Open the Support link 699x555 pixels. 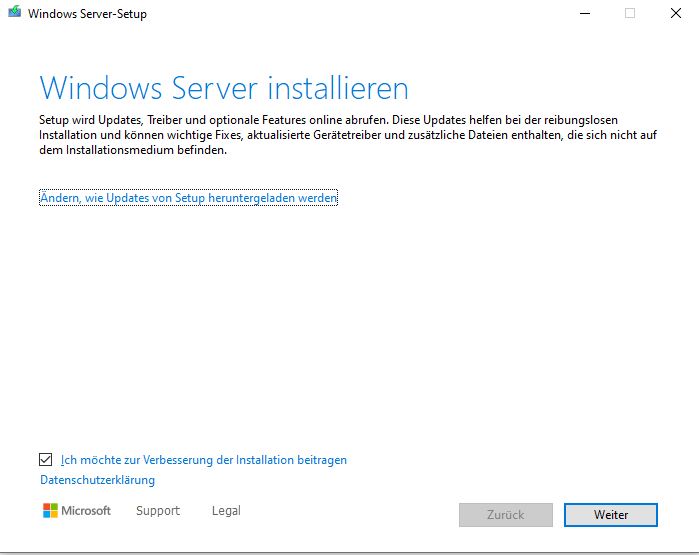(x=158, y=511)
